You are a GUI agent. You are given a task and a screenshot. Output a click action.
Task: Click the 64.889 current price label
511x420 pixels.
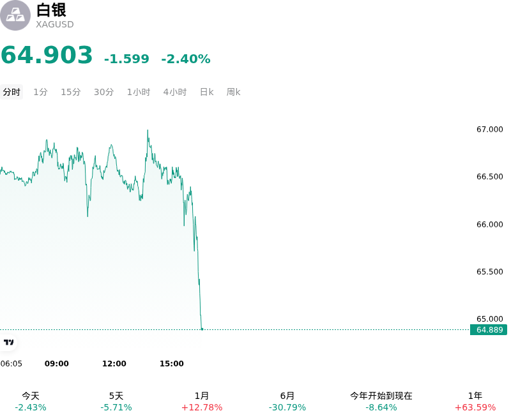click(489, 329)
